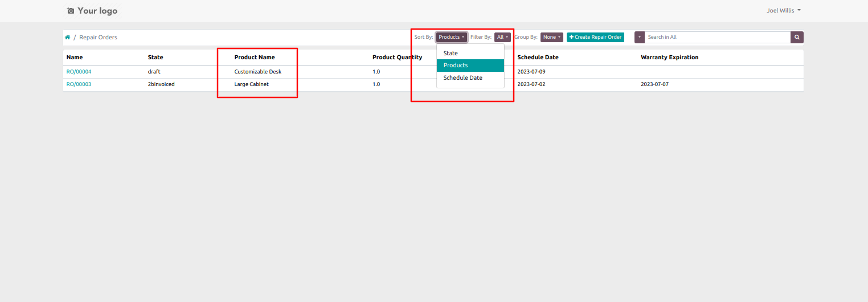Click the Customizable Desk cell
This screenshot has height=302, width=868.
258,72
